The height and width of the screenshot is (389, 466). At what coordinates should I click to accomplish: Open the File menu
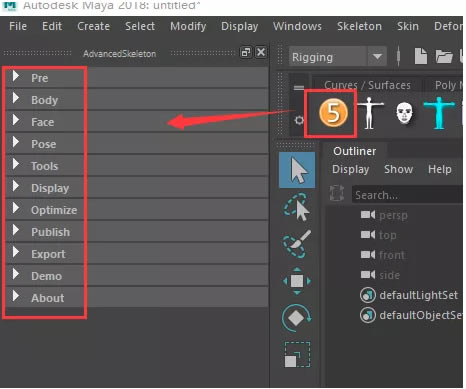click(x=18, y=26)
